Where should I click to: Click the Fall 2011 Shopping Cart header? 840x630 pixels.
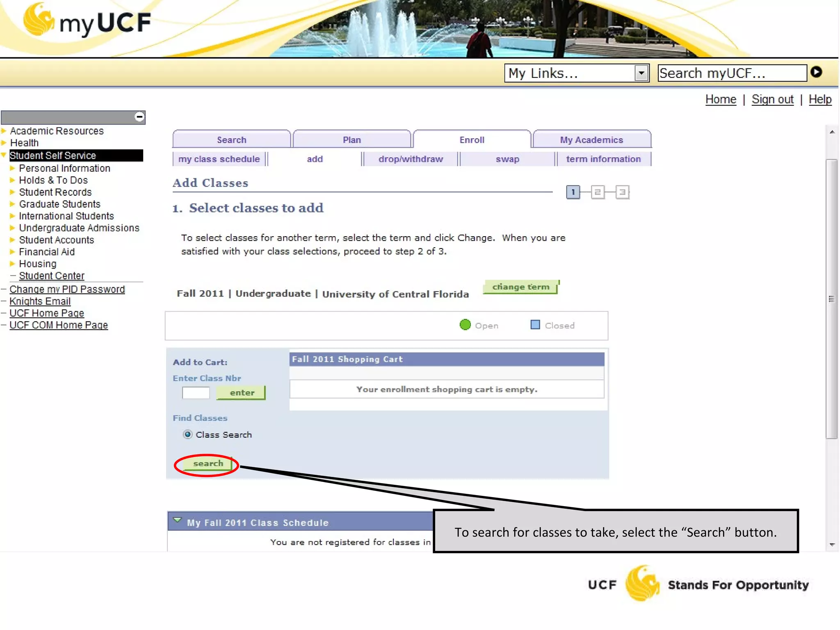pyautogui.click(x=447, y=359)
